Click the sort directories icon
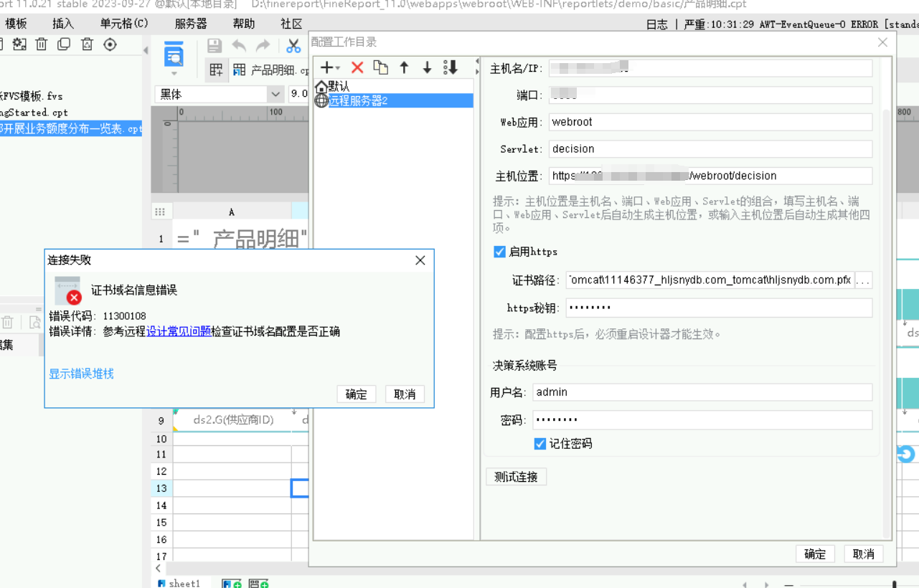 click(451, 67)
